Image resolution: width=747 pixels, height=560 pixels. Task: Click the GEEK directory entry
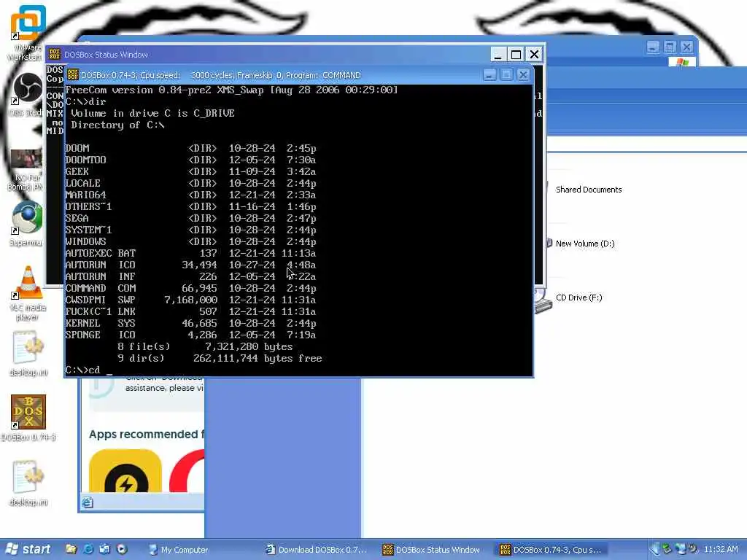190,171
